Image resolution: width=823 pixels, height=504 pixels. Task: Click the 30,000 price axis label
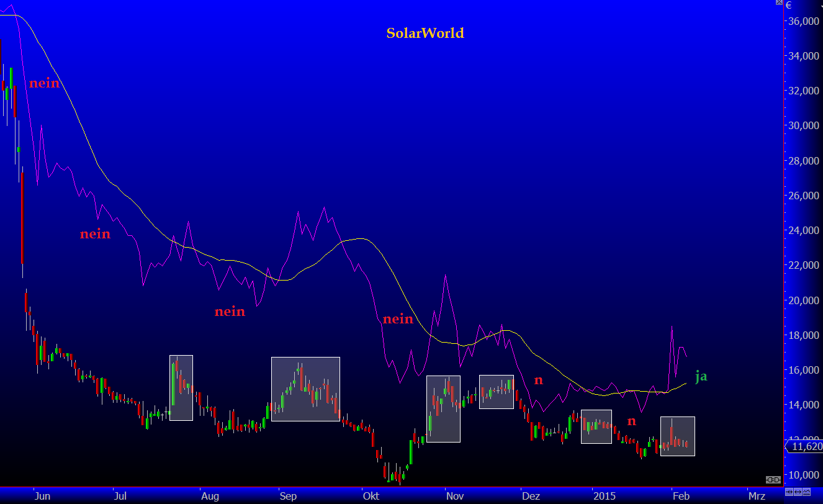coord(804,125)
